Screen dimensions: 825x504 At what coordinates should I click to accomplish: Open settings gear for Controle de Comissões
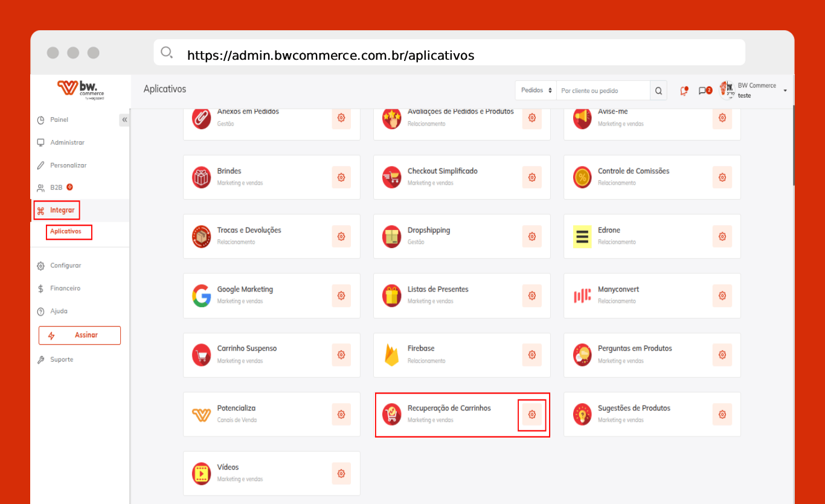pyautogui.click(x=722, y=177)
